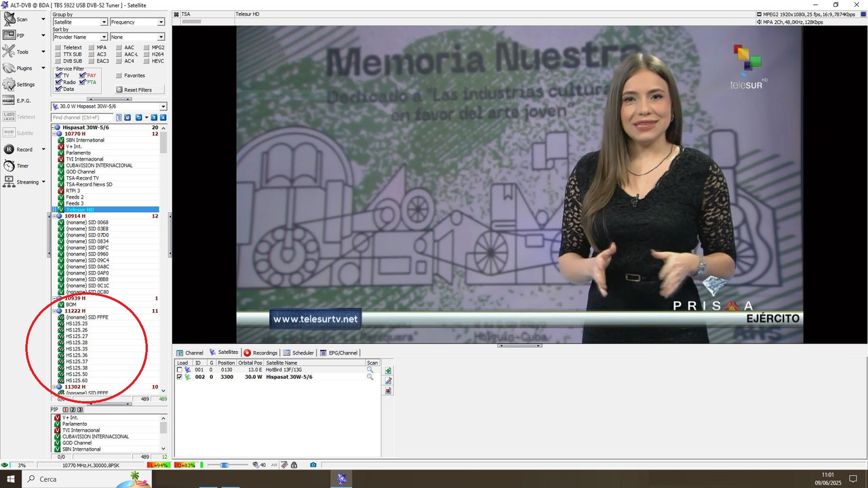Image resolution: width=868 pixels, height=488 pixels.
Task: Enable the MPA audio filter checkbox
Action: tap(92, 47)
